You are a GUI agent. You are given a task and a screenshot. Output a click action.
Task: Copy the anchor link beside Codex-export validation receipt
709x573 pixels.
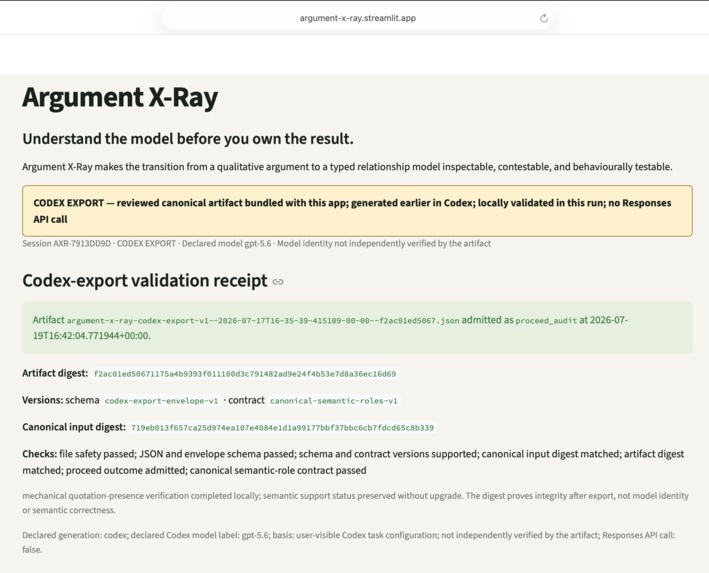[278, 282]
